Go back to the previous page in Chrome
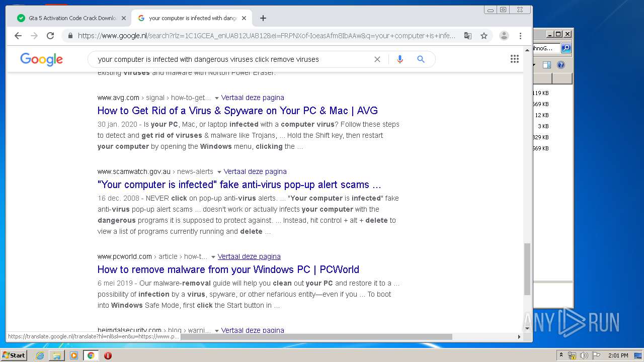644x362 pixels. (x=18, y=36)
